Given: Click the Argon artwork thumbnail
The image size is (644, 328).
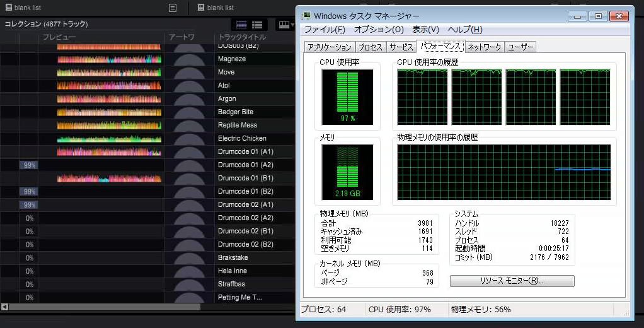Looking at the screenshot, I should click(x=189, y=99).
